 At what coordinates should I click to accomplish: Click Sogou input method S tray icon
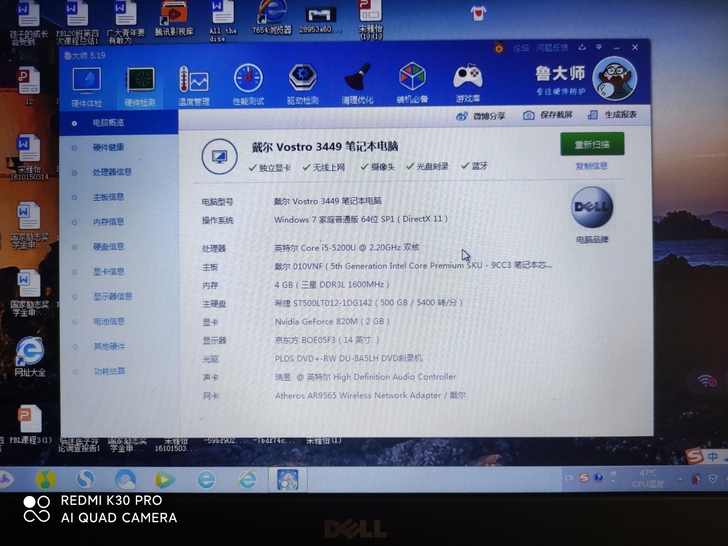pyautogui.click(x=584, y=478)
